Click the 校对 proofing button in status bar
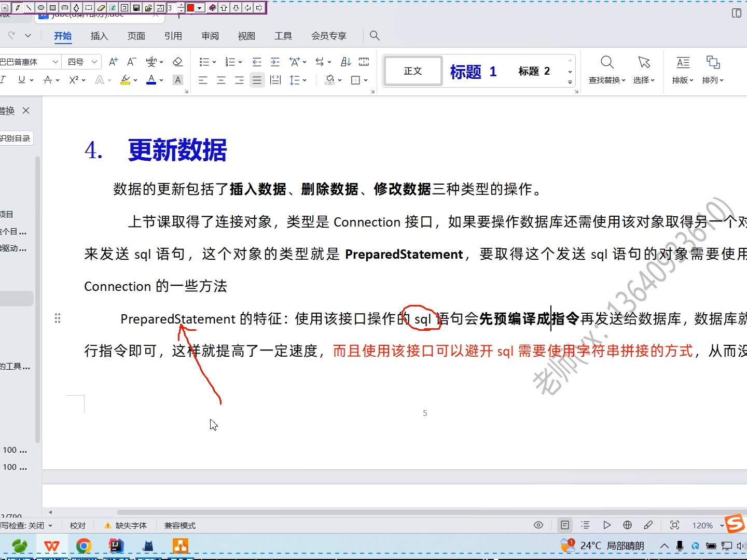Viewport: 747px width, 560px height. (x=78, y=525)
